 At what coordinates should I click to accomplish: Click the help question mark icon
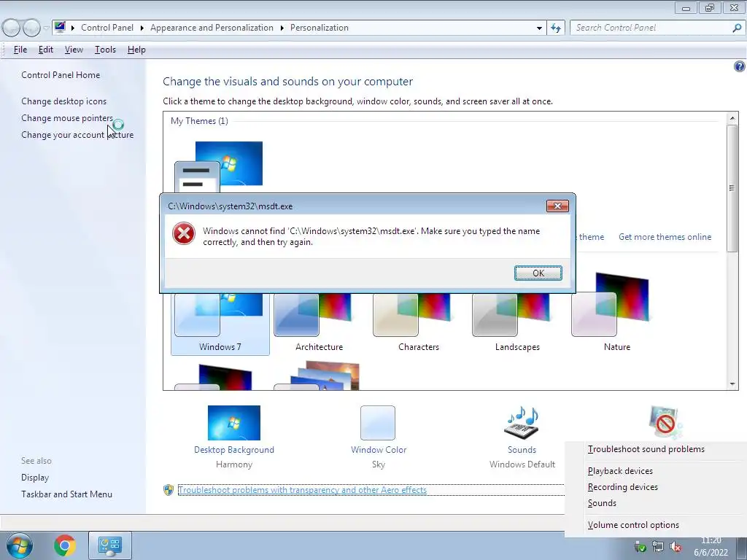pyautogui.click(x=740, y=66)
